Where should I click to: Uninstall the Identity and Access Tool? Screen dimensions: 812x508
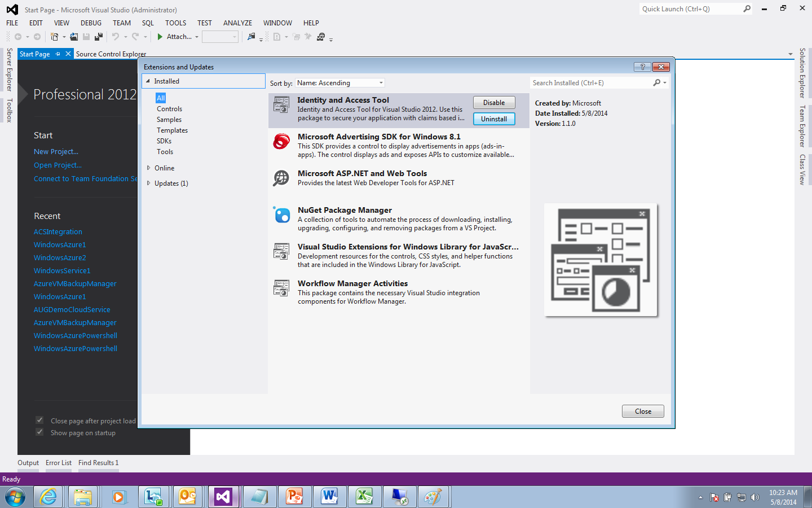494,119
